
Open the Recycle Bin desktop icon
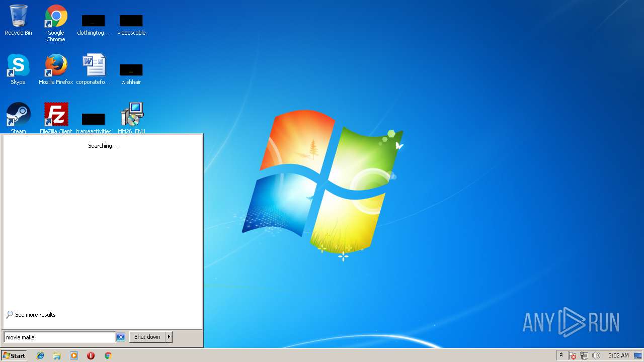18,20
